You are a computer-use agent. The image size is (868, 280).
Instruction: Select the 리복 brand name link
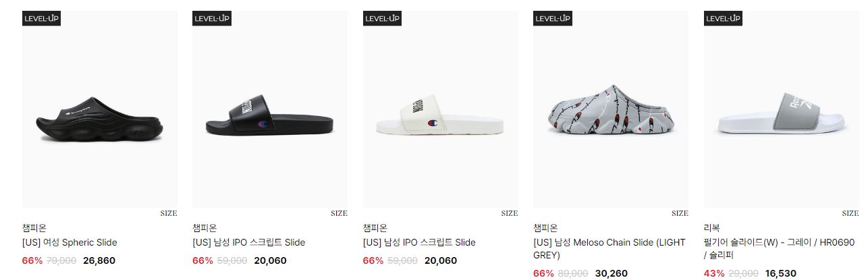[712, 228]
